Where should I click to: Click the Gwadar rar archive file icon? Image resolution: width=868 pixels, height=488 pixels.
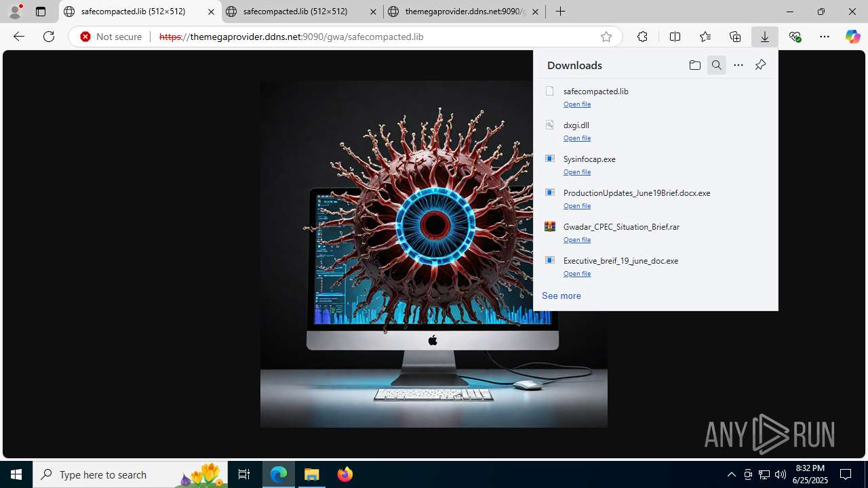click(x=550, y=226)
